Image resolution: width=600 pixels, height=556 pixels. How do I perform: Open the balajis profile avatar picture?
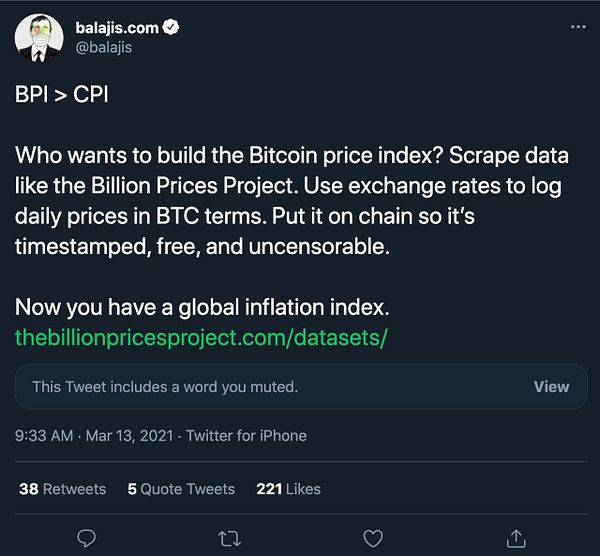[40, 38]
